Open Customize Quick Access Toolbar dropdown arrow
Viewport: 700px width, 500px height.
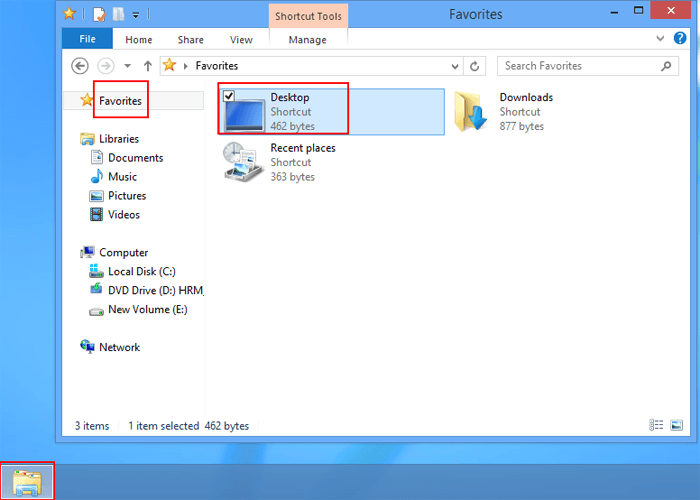coord(136,15)
